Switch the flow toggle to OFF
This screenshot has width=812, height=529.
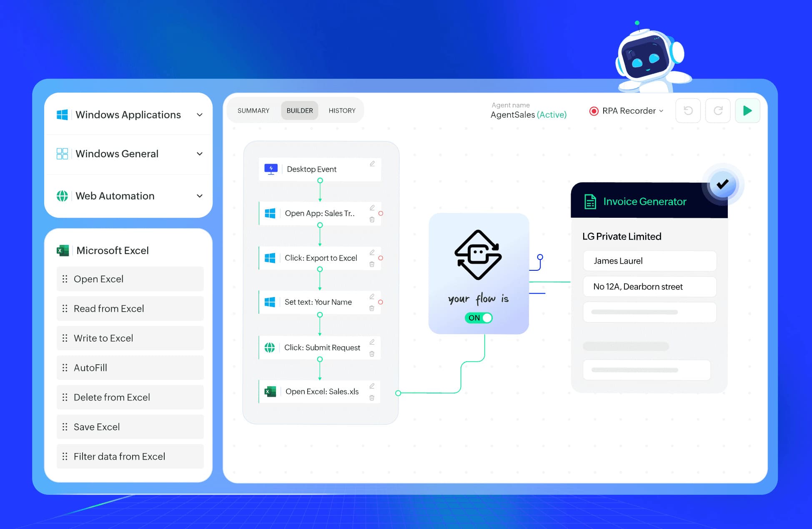479,317
